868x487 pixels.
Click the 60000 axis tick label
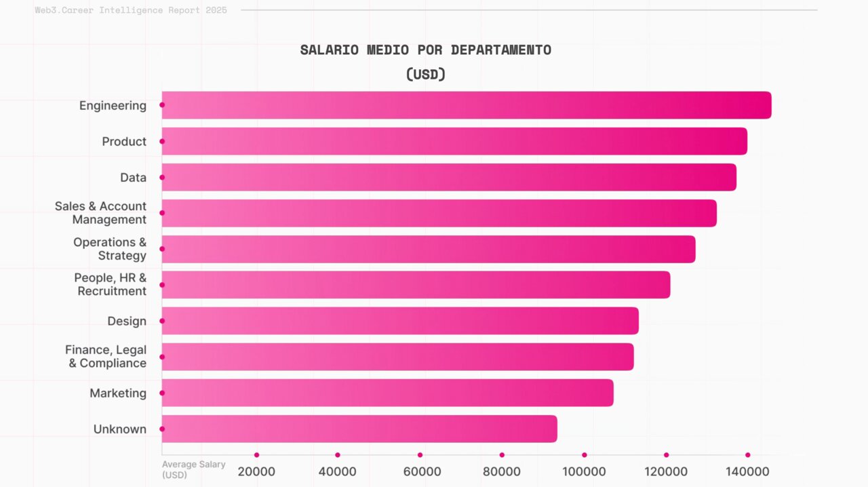pos(420,471)
